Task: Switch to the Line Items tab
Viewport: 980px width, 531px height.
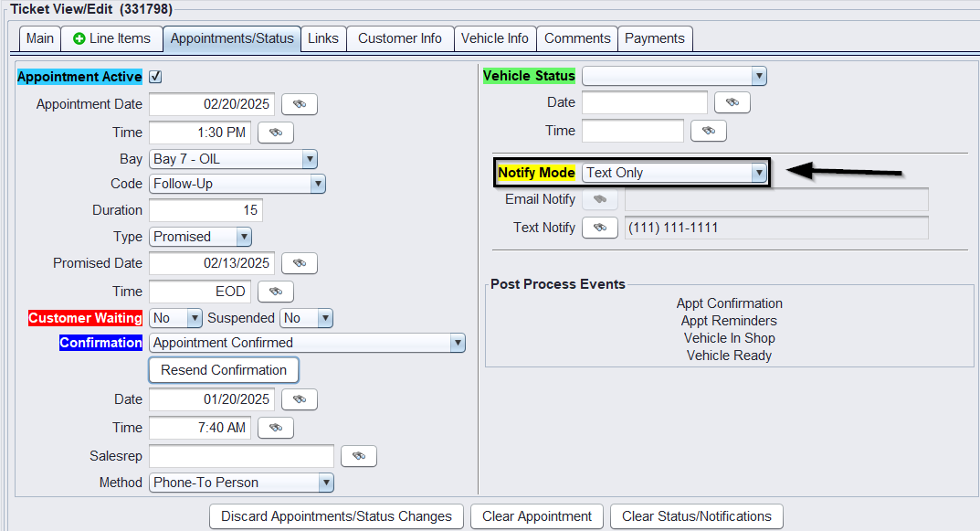Action: tap(111, 38)
